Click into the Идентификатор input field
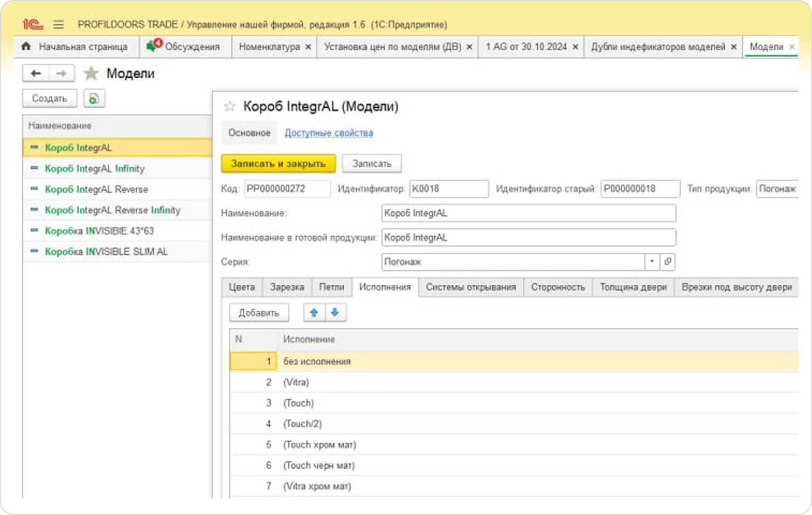812x515 pixels. (448, 189)
